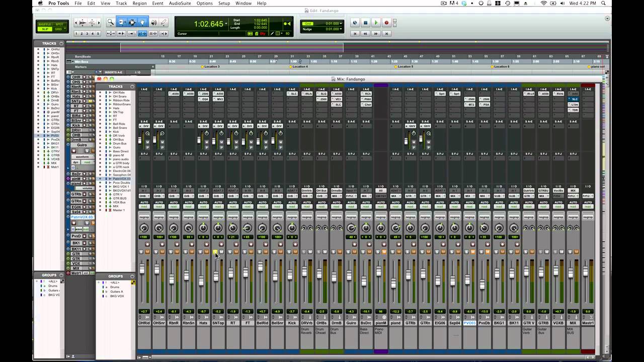
Task: Toggle solo on the Hats channel
Action: [200, 251]
